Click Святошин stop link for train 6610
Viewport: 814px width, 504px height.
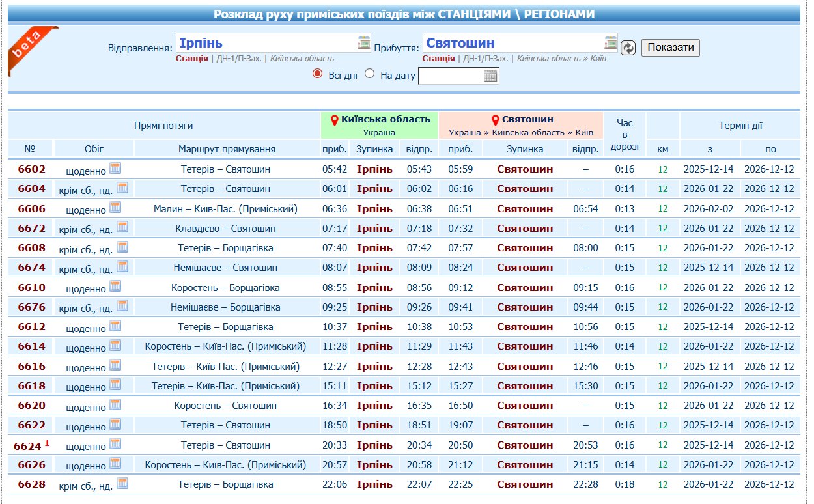pyautogui.click(x=525, y=288)
